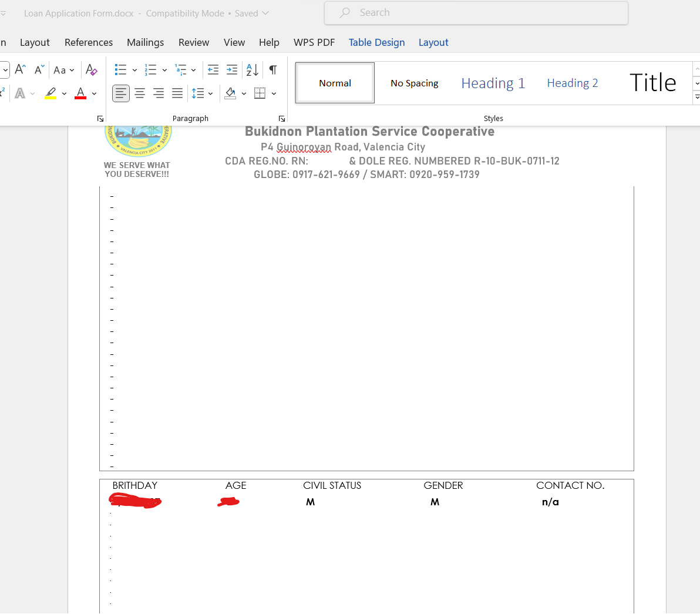Open the Table Design tab
This screenshot has width=700, height=614.
376,42
